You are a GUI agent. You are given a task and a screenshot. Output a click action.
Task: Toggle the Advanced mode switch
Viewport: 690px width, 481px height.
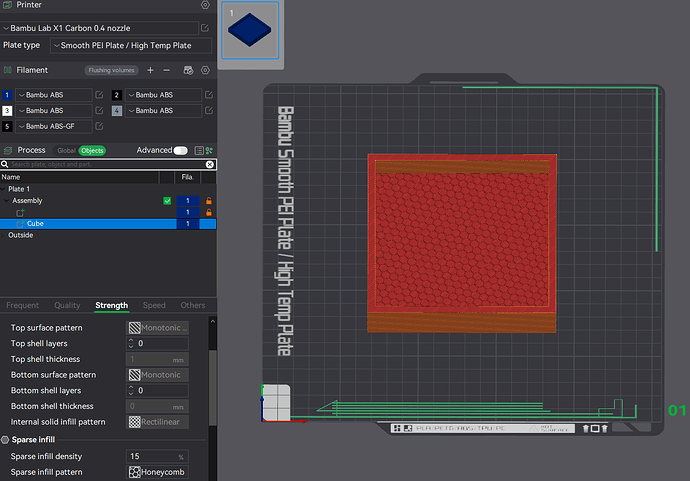180,151
